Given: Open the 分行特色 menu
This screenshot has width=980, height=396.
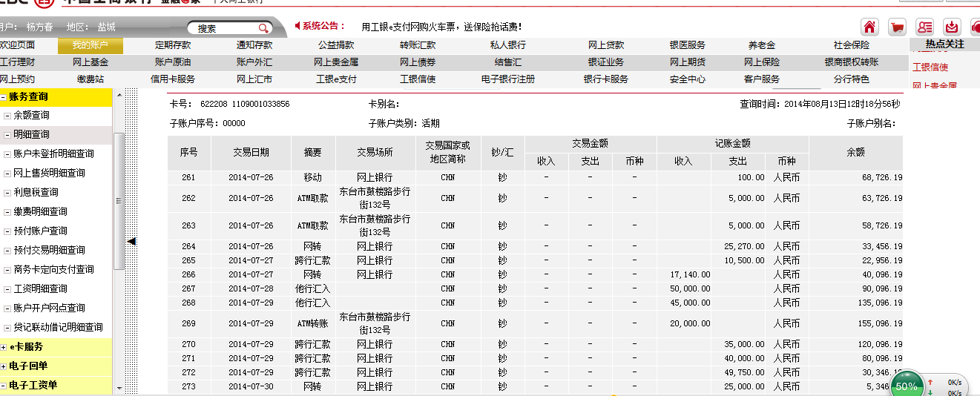Looking at the screenshot, I should pos(852,79).
